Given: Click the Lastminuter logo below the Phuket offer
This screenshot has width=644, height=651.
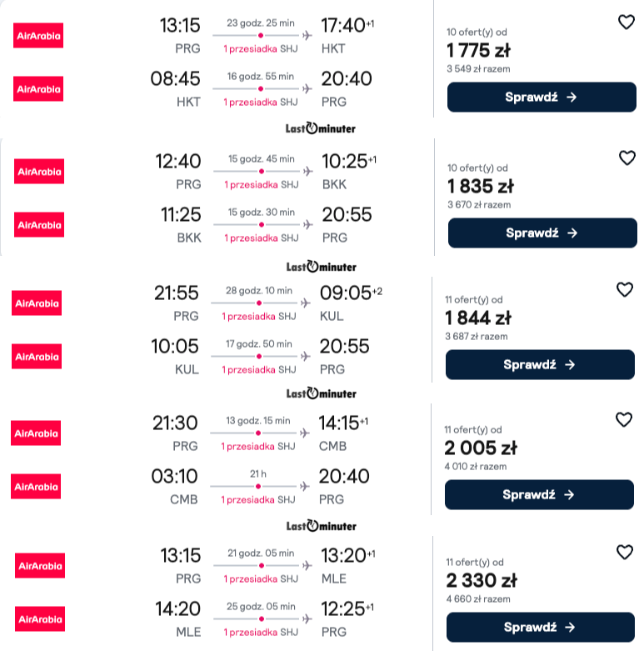Looking at the screenshot, I should [x=321, y=128].
